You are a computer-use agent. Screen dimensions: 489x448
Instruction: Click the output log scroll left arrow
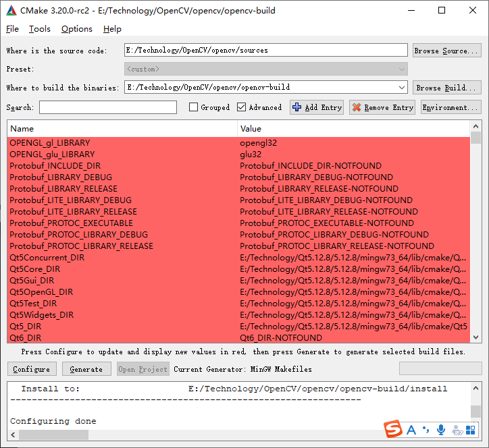[13, 435]
